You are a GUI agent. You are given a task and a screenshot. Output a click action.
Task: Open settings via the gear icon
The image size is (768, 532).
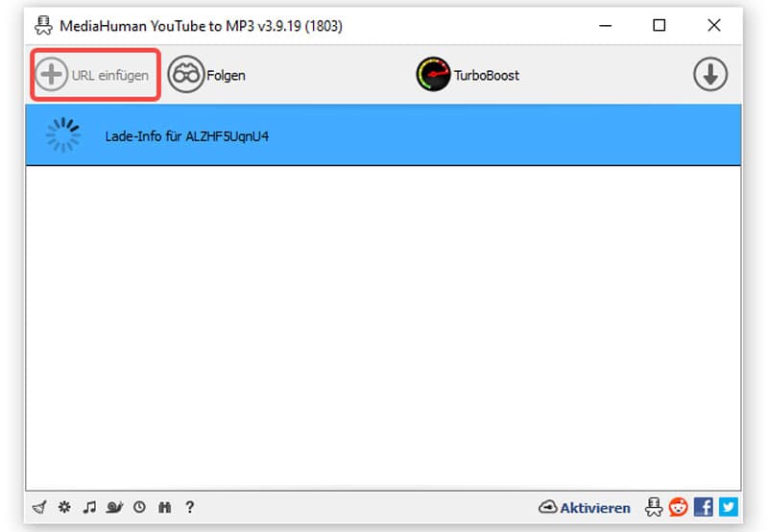point(64,507)
